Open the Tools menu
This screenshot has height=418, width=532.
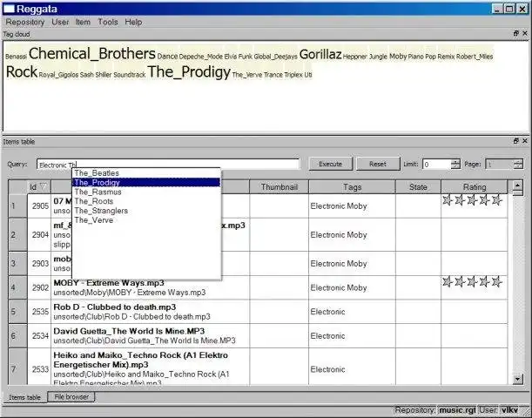[108, 22]
